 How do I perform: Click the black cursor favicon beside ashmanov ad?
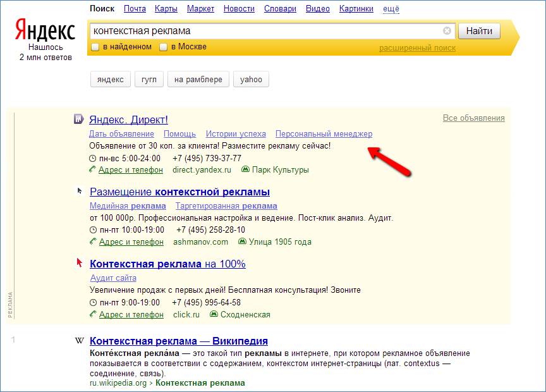80,191
